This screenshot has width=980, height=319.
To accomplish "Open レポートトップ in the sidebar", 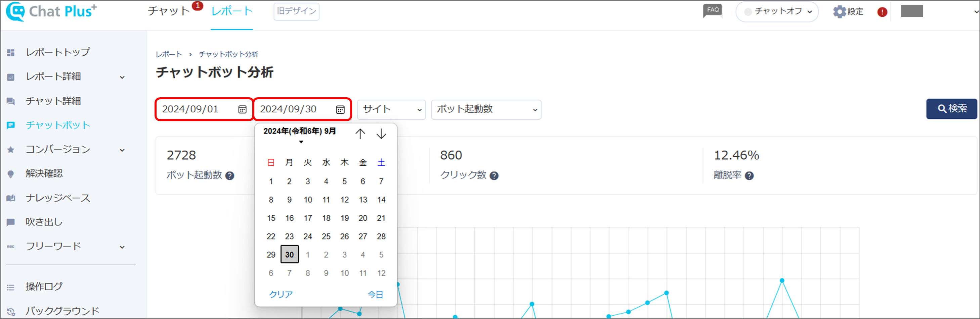I will click(x=58, y=52).
